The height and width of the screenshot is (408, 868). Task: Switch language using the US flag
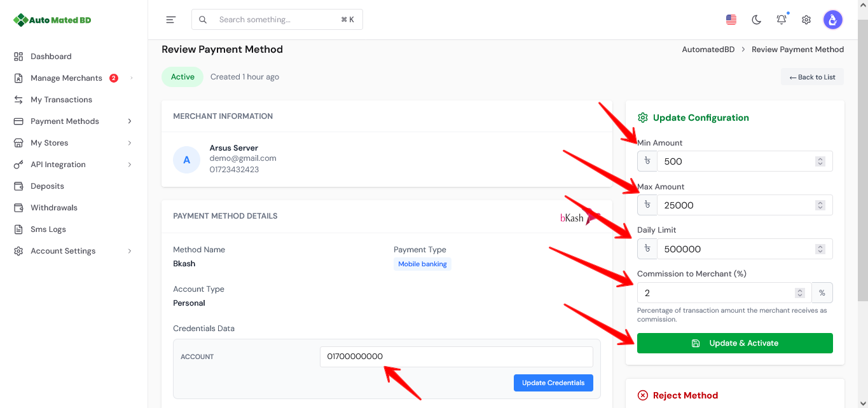731,20
